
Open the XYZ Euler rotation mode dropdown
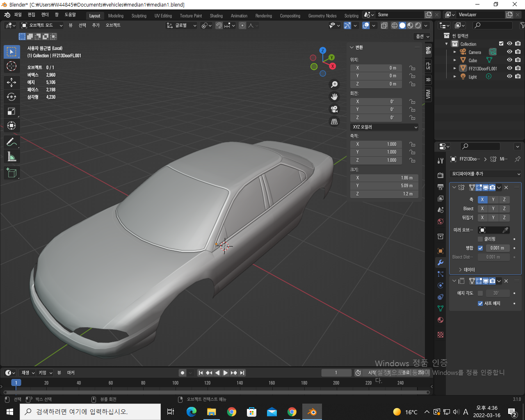click(x=384, y=127)
